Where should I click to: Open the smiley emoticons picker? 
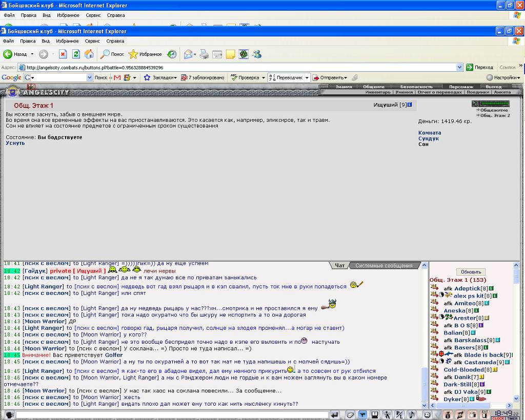[427, 415]
